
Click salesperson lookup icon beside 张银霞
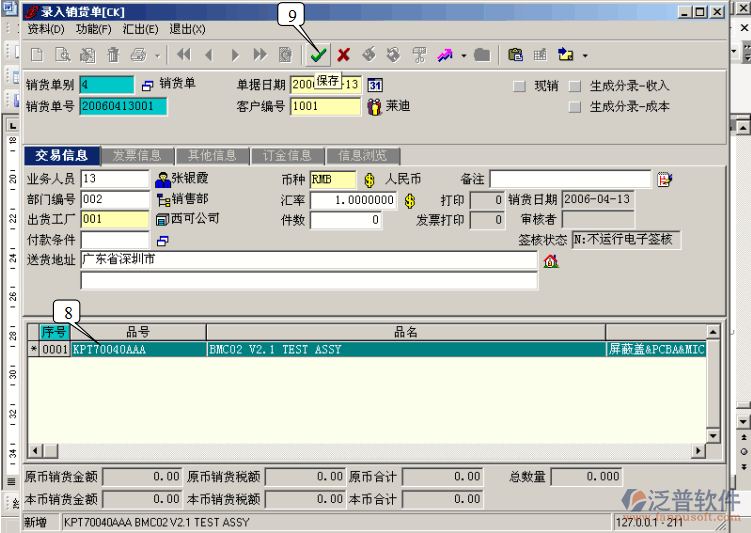tap(163, 179)
